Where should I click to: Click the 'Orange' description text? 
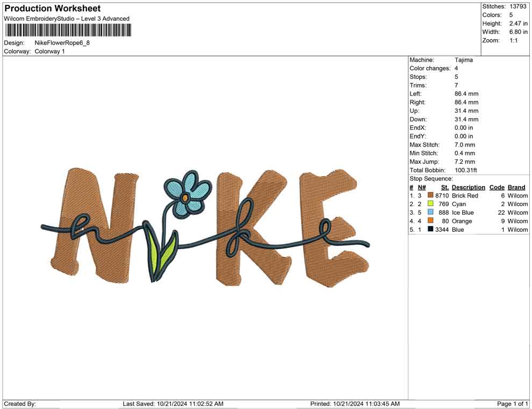[x=462, y=221]
